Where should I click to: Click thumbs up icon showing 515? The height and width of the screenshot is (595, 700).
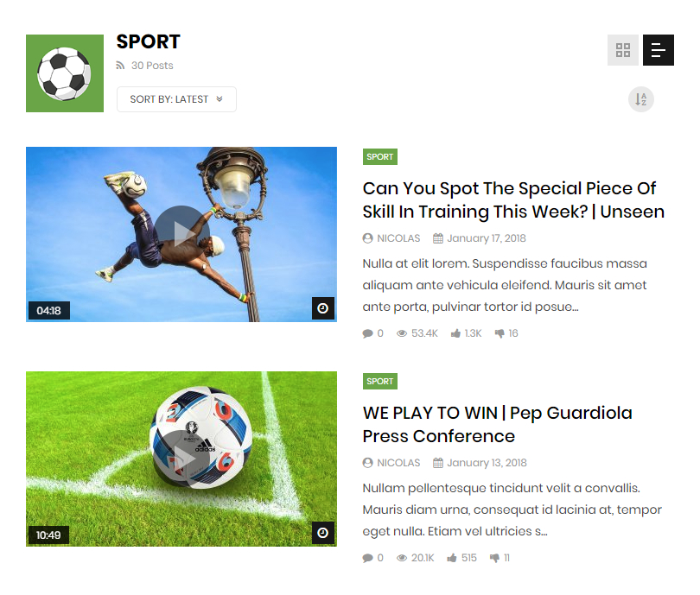coord(452,558)
